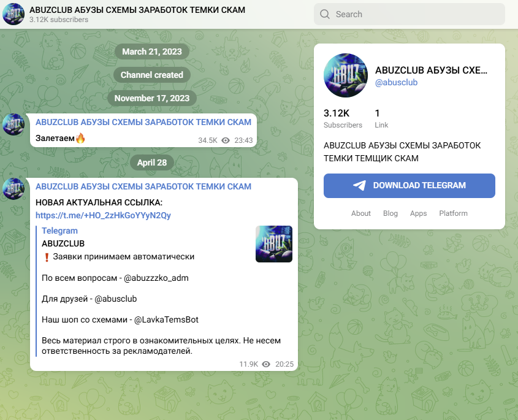518x420 pixels.
Task: Click the 1 Link counter in the info card
Action: tap(381, 118)
